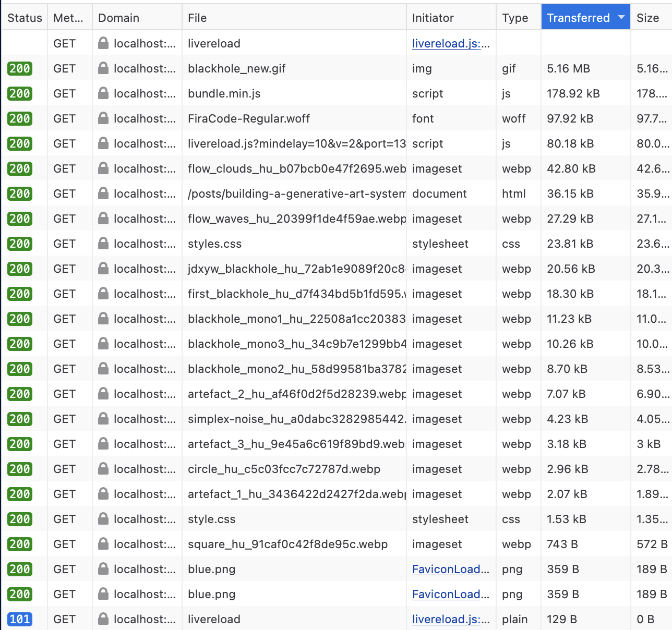Sort by the Type column header

click(515, 18)
